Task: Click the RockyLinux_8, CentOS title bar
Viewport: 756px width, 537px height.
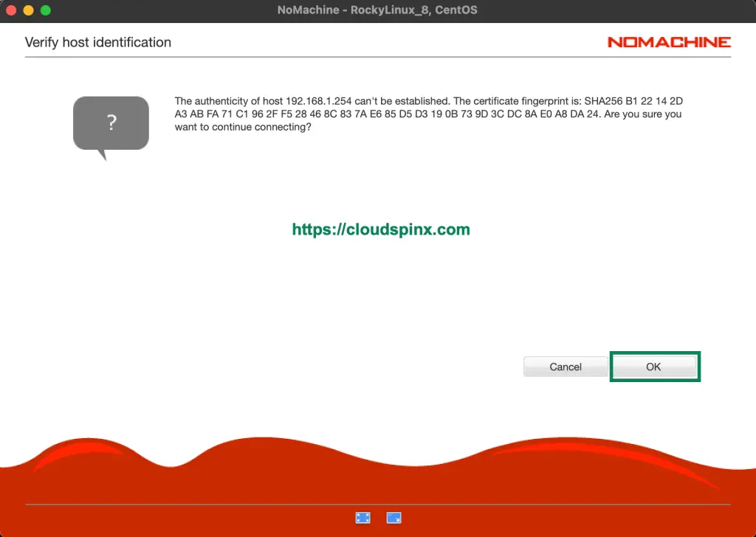Action: [x=377, y=10]
